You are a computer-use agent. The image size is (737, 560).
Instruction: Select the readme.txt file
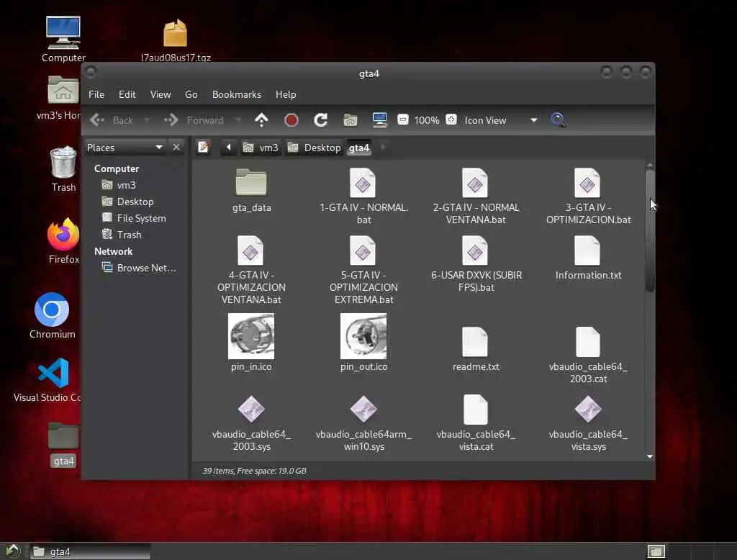tap(476, 349)
